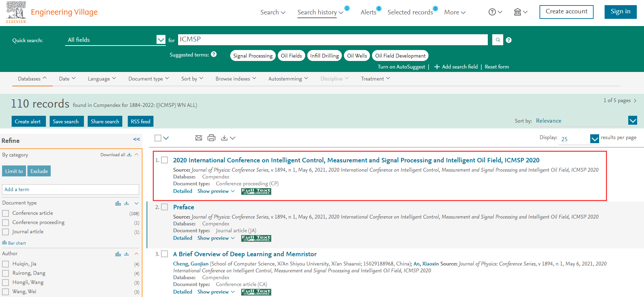Collapse the Author facet chevron
Screen dimensions: 644x297
point(136,254)
